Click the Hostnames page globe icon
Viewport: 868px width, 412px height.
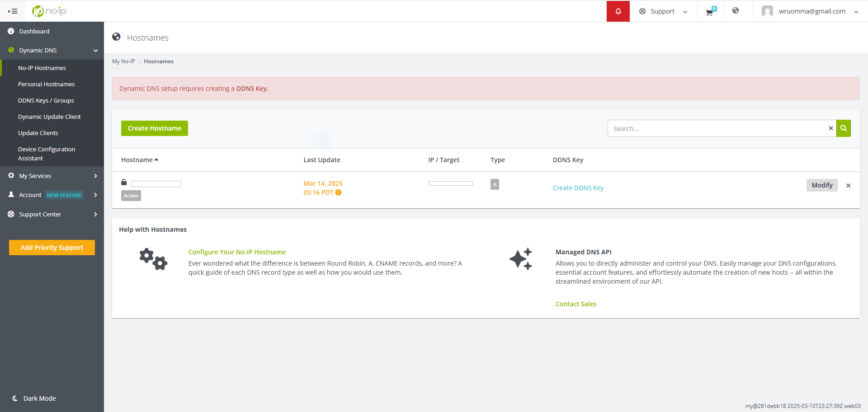[117, 37]
